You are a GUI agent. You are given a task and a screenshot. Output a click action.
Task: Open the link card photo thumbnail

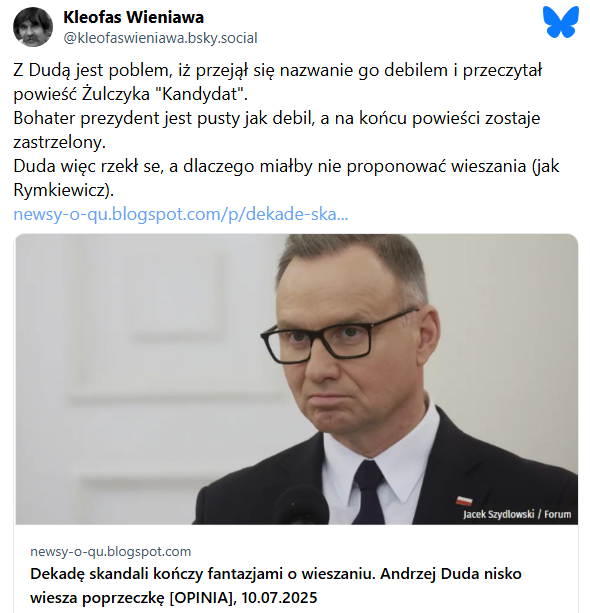pyautogui.click(x=296, y=379)
